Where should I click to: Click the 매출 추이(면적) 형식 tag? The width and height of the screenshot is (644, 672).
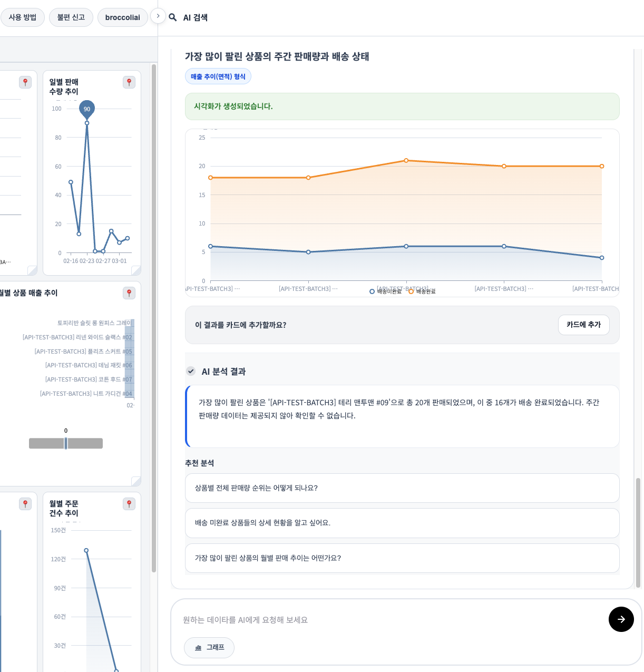coord(218,76)
